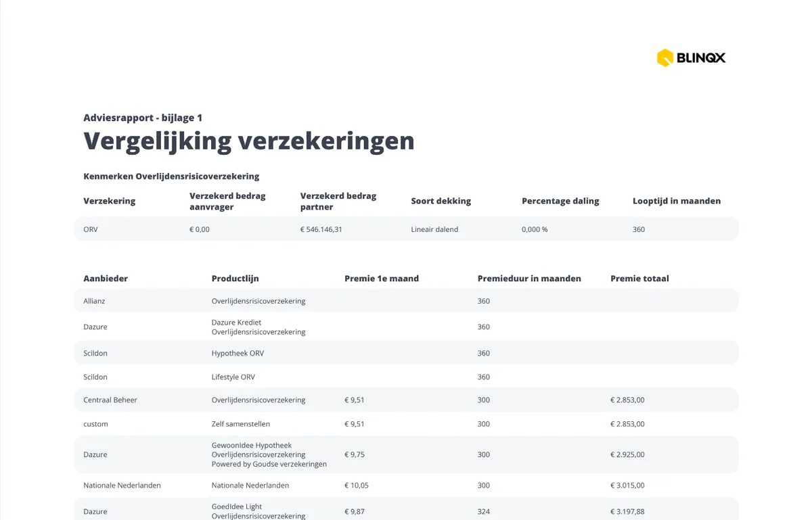The width and height of the screenshot is (812, 520).
Task: Click the 'Allianz' provider cell
Action: click(x=94, y=301)
